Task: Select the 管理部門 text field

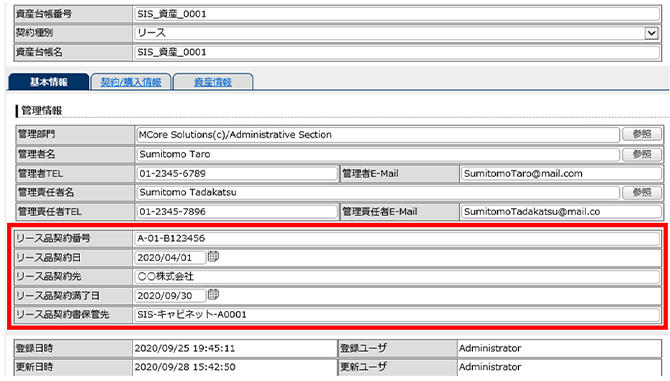Action: tap(378, 135)
